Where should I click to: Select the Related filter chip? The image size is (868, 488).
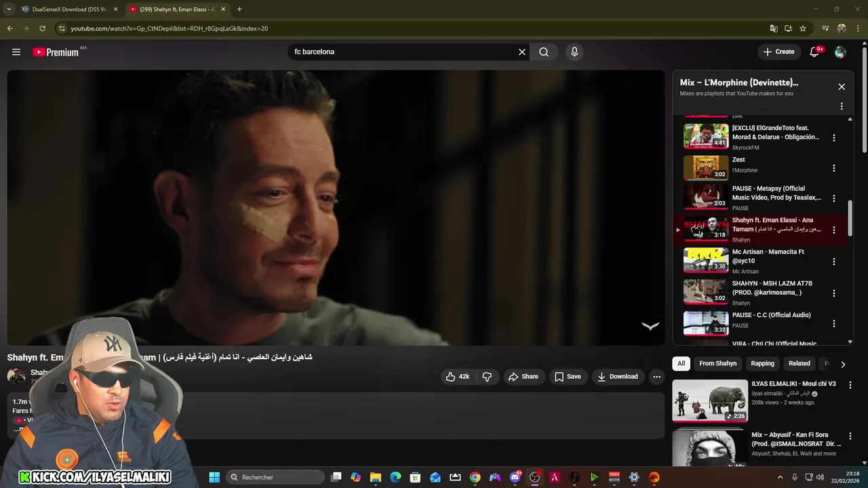799,364
